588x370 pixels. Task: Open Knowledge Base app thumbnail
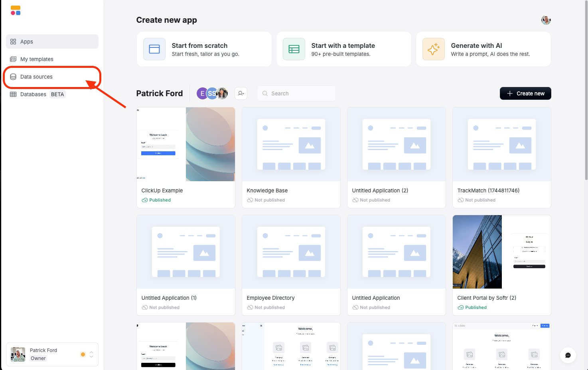tap(291, 144)
